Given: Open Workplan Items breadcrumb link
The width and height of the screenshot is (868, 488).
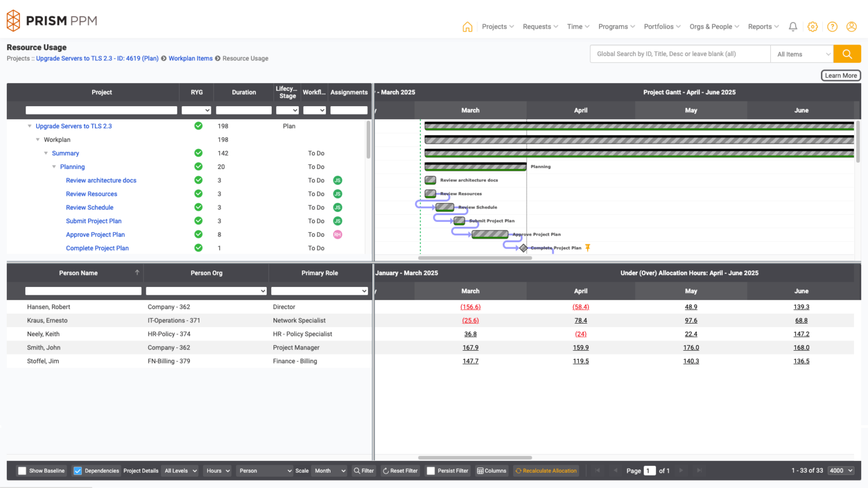Looking at the screenshot, I should tap(190, 58).
